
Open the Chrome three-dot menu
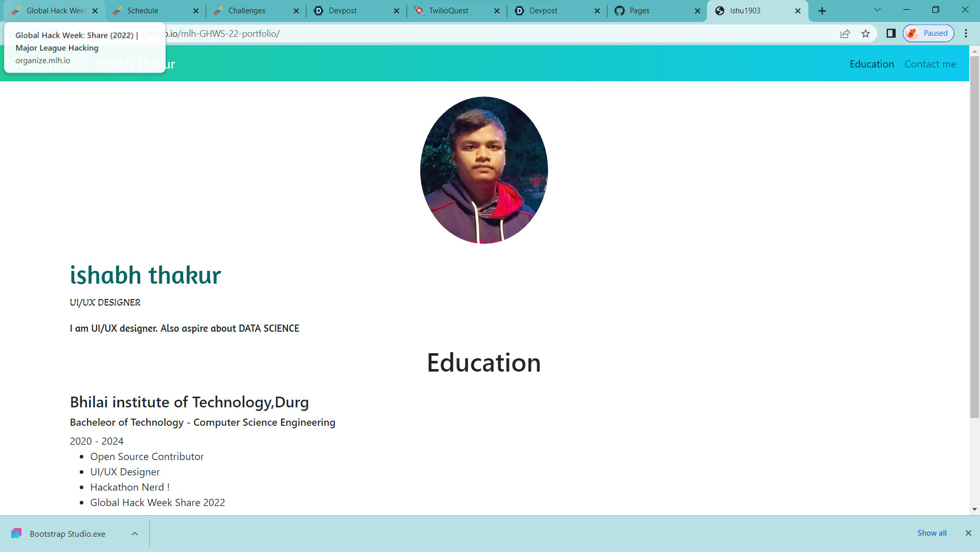coord(966,33)
